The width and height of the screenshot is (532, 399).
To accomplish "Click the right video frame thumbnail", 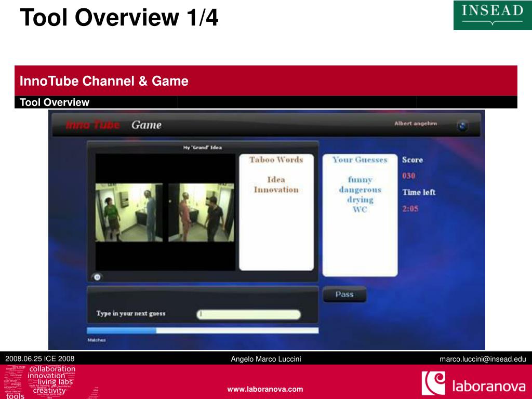I will point(201,212).
